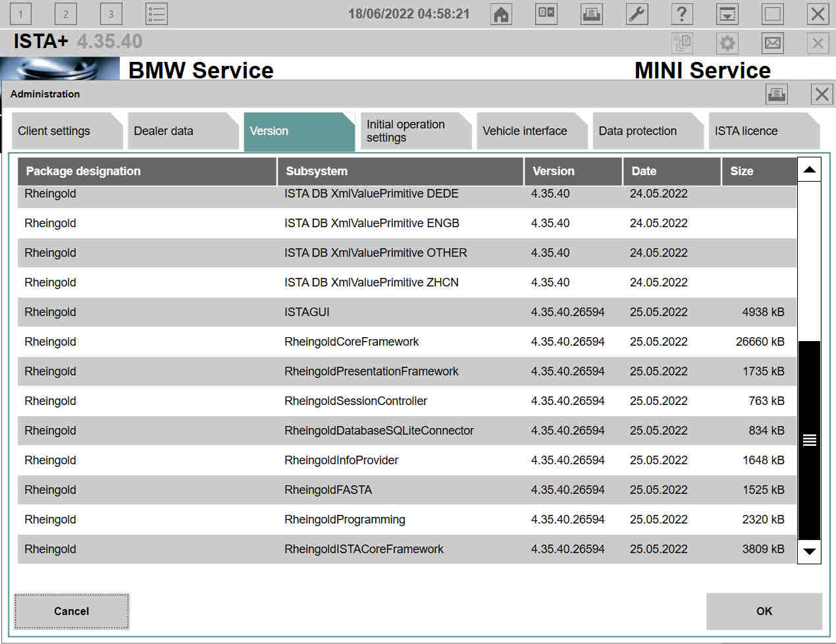Open operation tab number 3

pos(111,14)
